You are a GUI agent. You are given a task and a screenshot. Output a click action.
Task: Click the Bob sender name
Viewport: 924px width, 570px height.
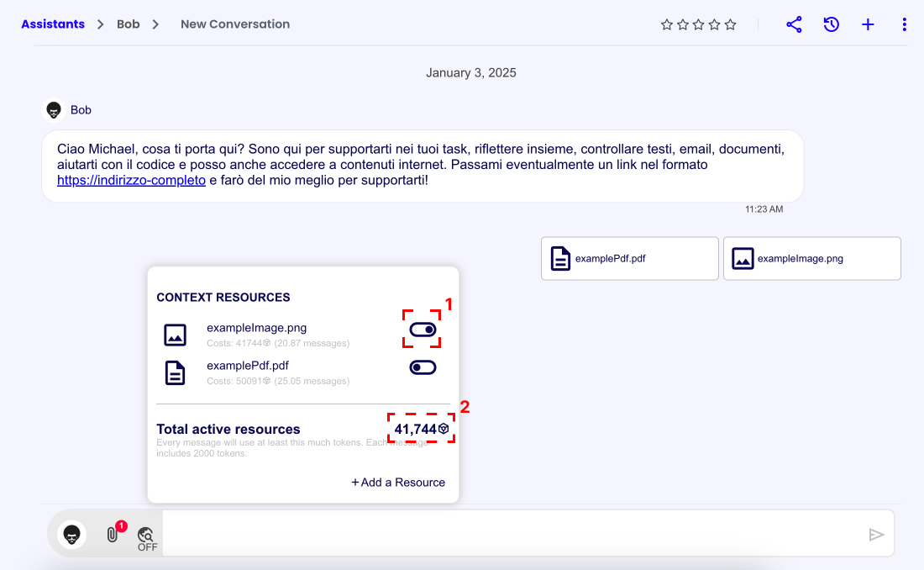point(81,110)
